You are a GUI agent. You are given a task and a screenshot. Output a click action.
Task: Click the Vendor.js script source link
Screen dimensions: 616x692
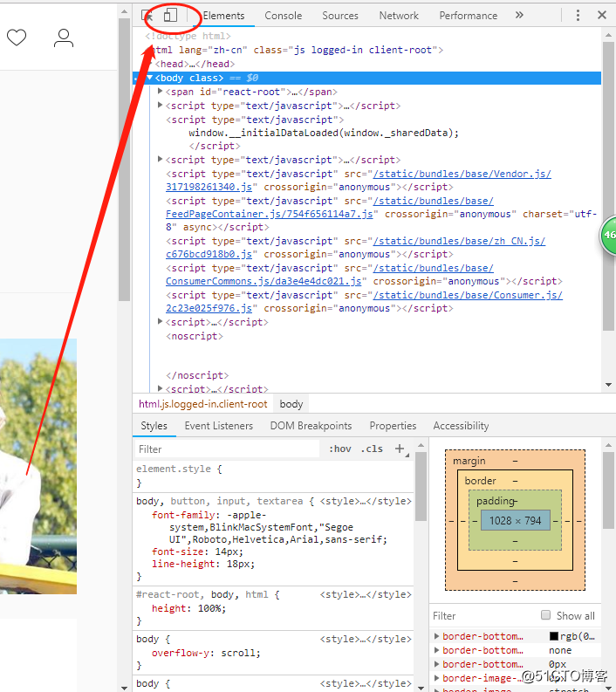(x=462, y=174)
